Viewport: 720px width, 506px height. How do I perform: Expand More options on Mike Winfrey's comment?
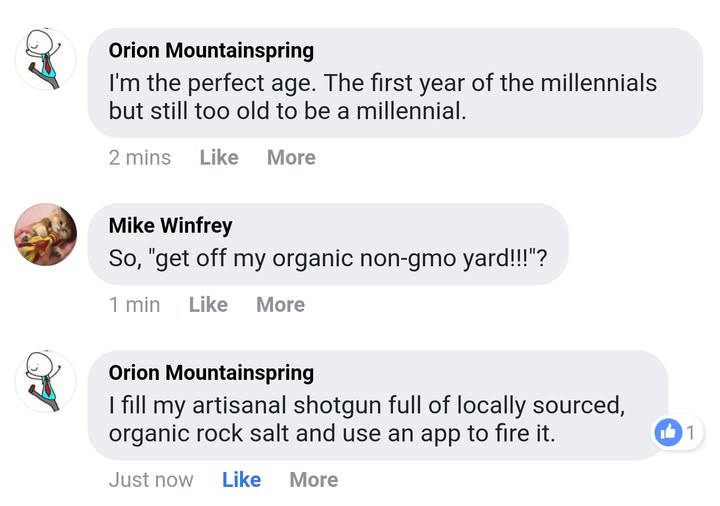280,305
